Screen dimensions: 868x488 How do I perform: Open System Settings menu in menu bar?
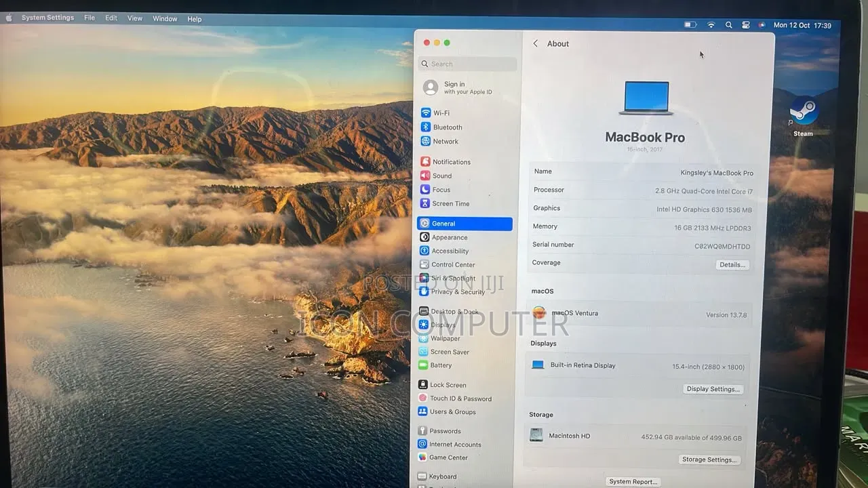point(47,18)
